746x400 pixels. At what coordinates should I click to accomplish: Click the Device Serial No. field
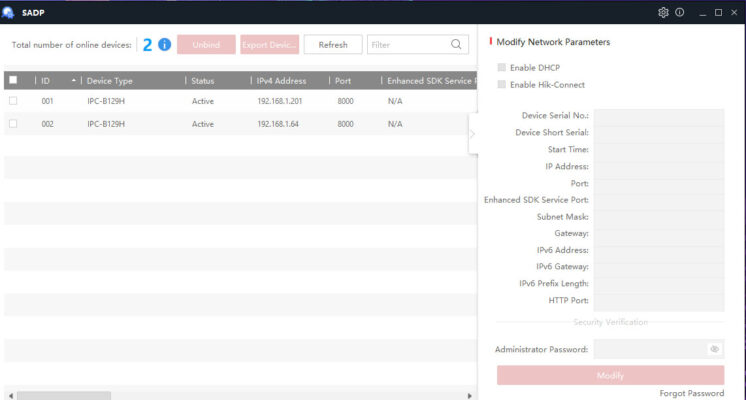pyautogui.click(x=659, y=116)
